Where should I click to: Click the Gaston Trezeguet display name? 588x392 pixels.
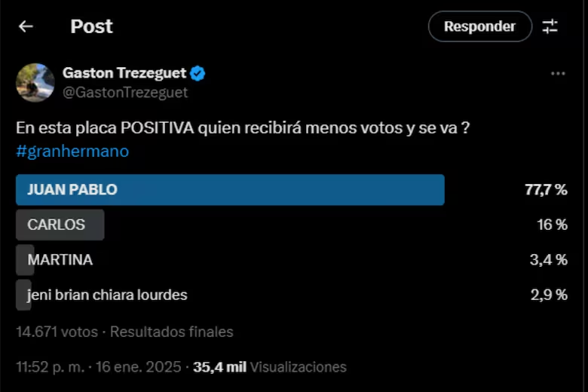coord(124,73)
